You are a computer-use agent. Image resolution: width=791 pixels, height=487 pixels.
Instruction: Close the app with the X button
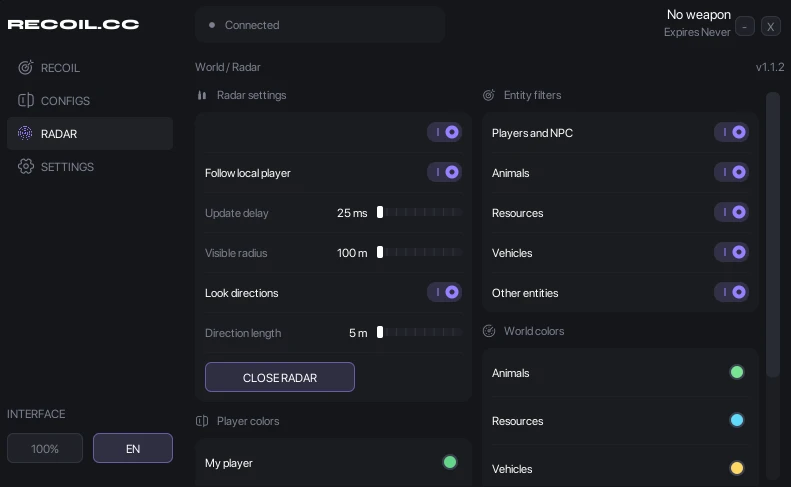[770, 26]
